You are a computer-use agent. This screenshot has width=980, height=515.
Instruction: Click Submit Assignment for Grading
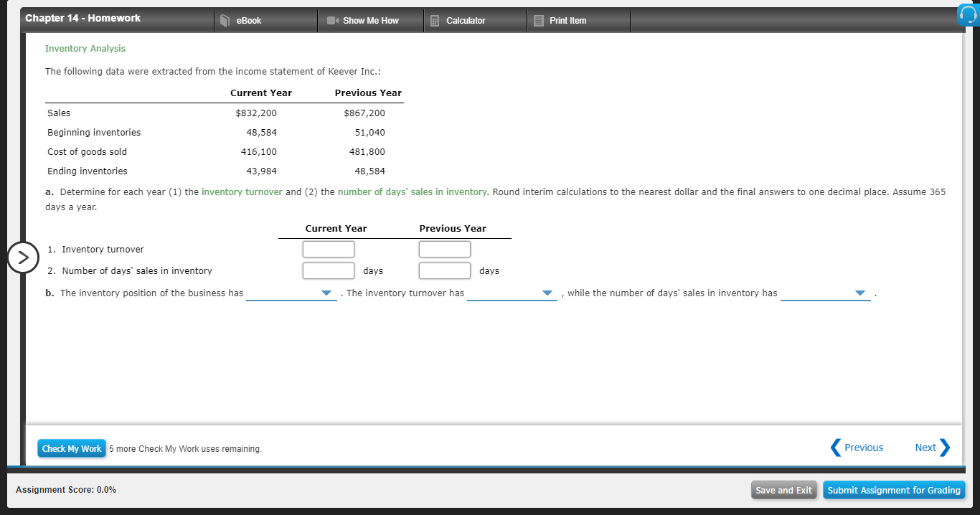point(894,490)
